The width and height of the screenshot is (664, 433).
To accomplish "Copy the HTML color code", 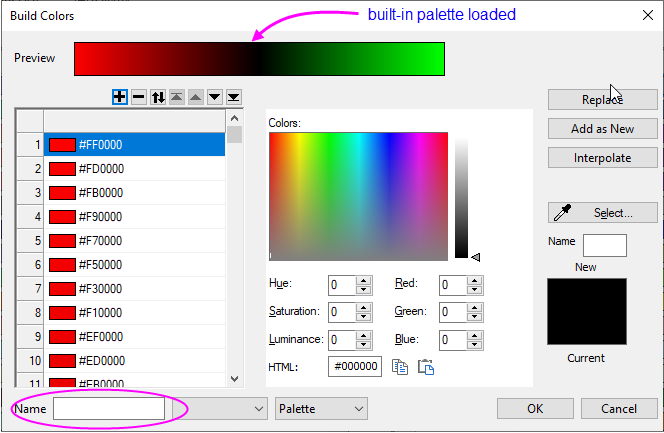I will [x=400, y=367].
